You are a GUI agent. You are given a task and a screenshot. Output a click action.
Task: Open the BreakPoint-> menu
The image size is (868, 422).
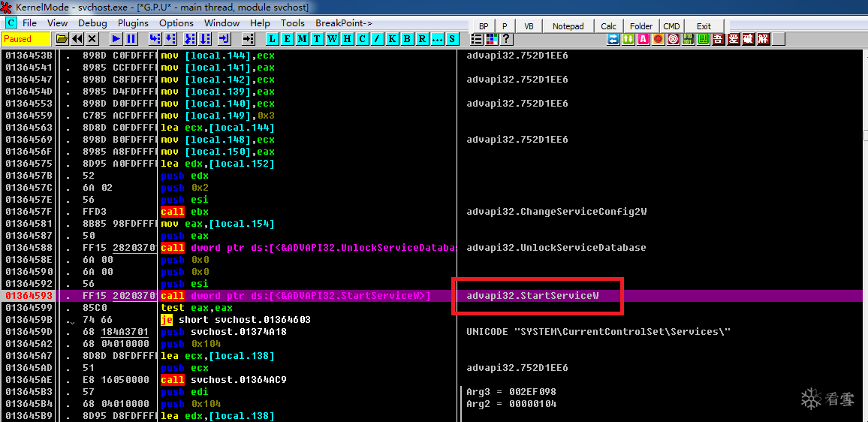pyautogui.click(x=344, y=23)
